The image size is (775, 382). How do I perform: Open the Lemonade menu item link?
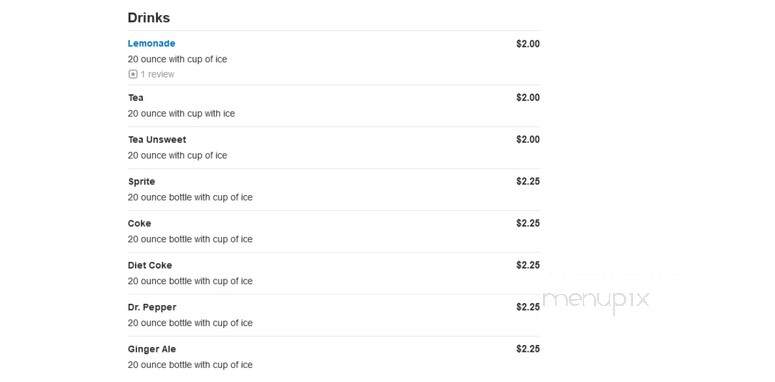pyautogui.click(x=151, y=43)
